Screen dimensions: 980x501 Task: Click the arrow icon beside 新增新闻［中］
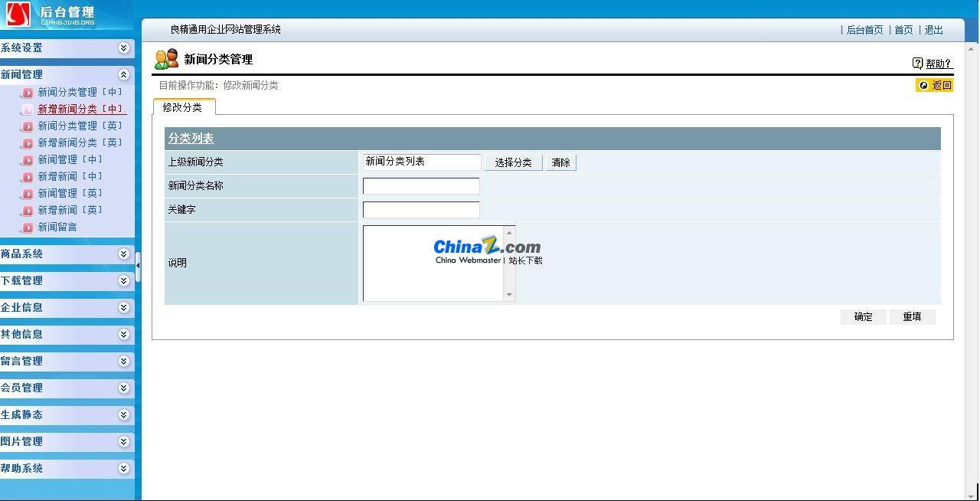tap(28, 177)
